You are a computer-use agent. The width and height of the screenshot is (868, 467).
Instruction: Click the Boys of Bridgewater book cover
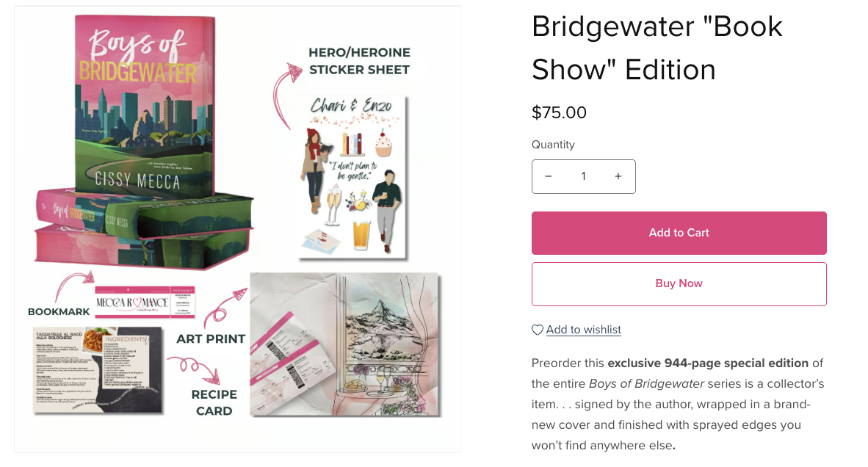[145, 106]
